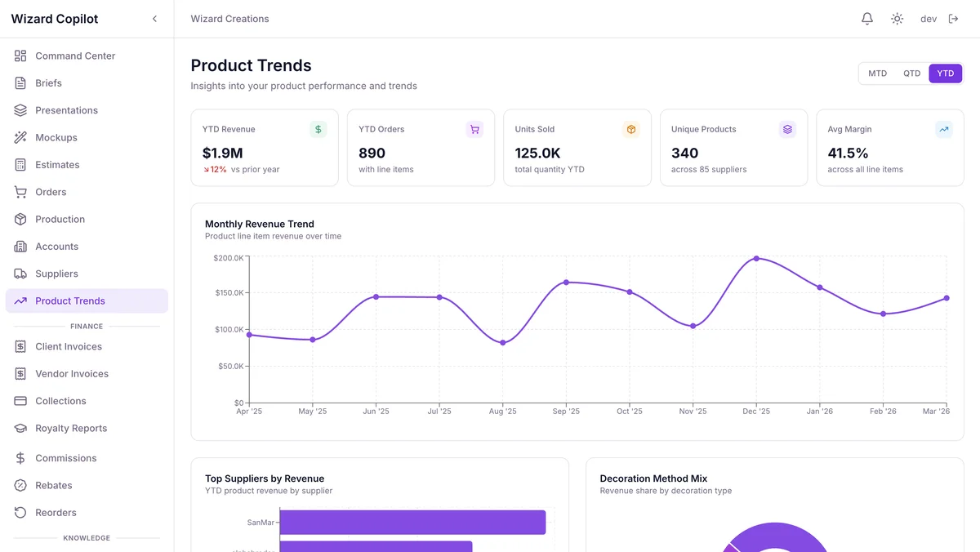Collapse the sidebar with the chevron arrow
The image size is (980, 552).
154,19
